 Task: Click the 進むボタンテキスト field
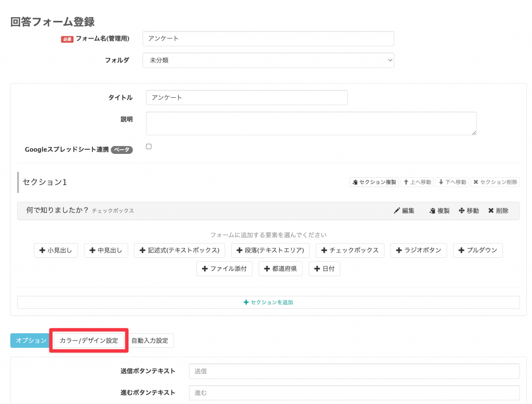pyautogui.click(x=354, y=393)
